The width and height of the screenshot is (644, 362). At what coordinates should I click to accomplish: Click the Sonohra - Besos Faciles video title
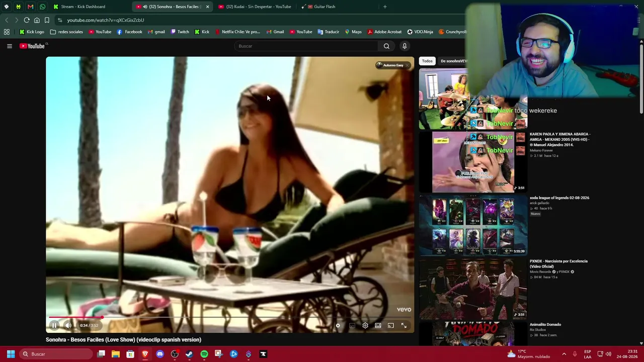click(x=123, y=340)
